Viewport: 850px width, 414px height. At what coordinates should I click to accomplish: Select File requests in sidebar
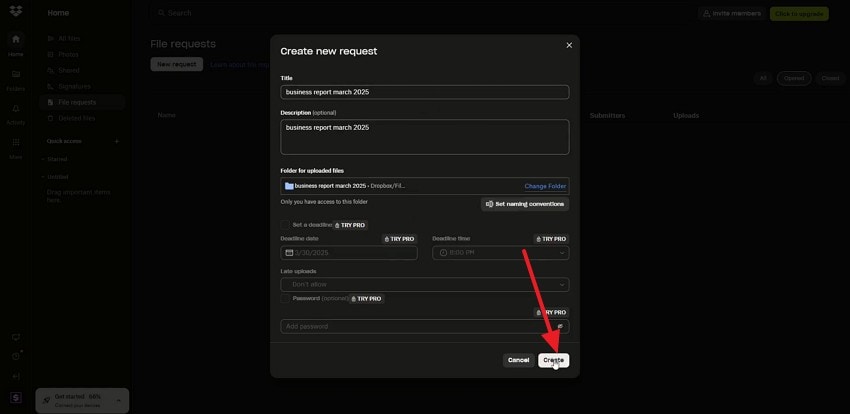point(81,102)
